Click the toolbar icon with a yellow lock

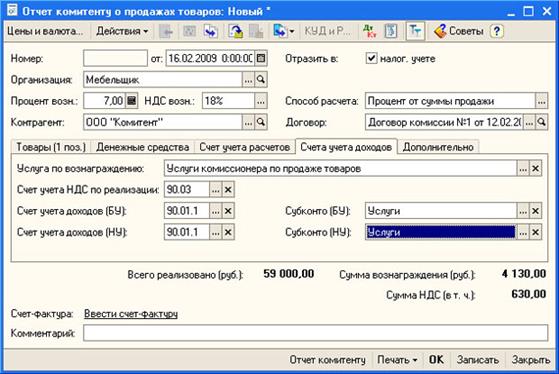pos(236,31)
